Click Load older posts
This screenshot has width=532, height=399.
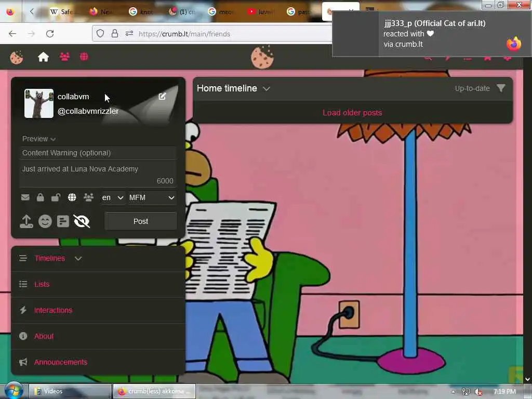coord(352,113)
